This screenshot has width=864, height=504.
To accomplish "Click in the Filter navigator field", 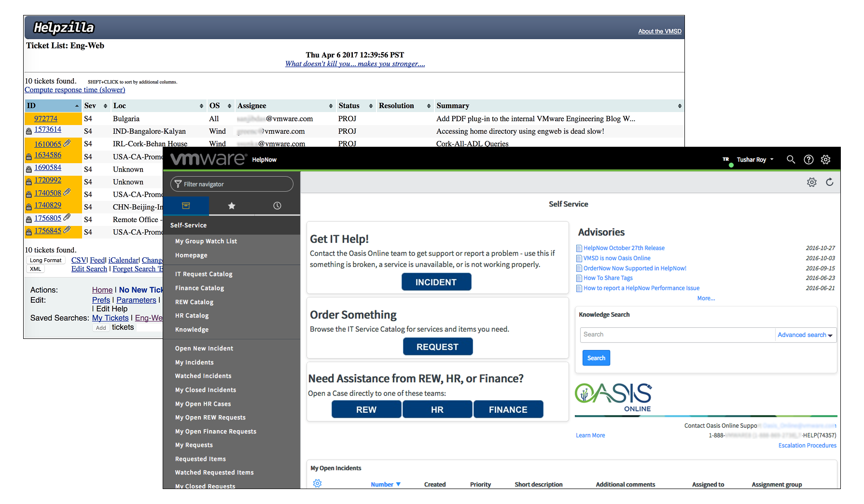I will (232, 184).
